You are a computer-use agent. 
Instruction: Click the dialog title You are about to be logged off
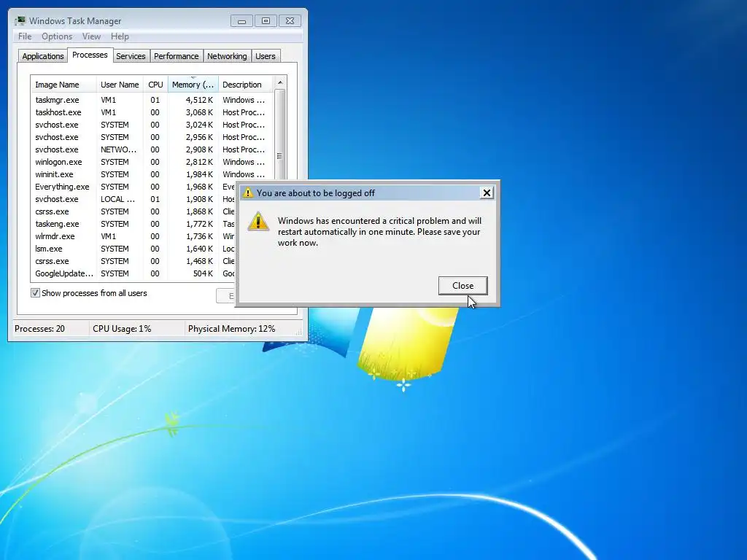[x=315, y=192]
